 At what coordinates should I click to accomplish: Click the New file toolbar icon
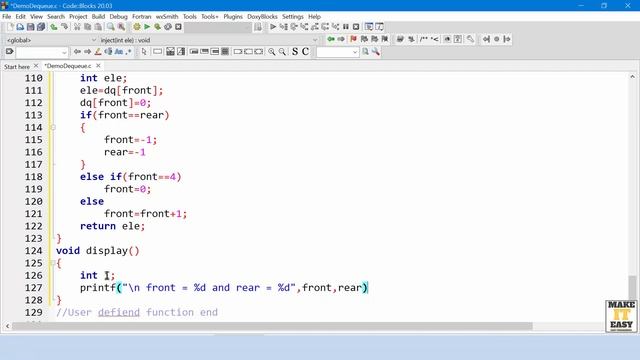click(x=10, y=27)
